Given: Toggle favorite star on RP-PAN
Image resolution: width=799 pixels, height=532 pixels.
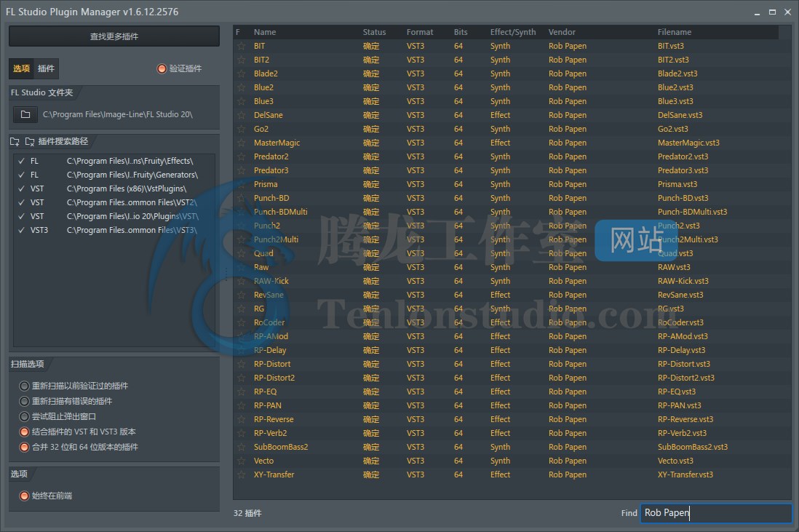Looking at the screenshot, I should coord(241,405).
